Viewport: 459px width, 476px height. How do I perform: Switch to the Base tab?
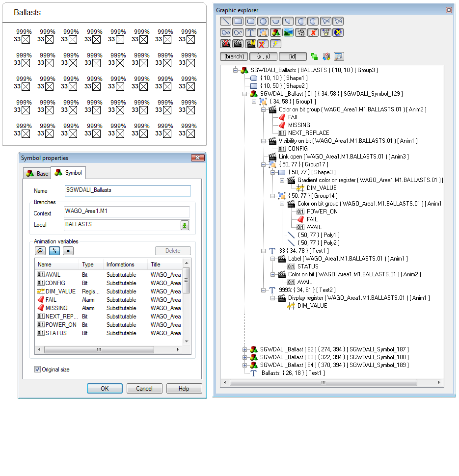[x=37, y=173]
